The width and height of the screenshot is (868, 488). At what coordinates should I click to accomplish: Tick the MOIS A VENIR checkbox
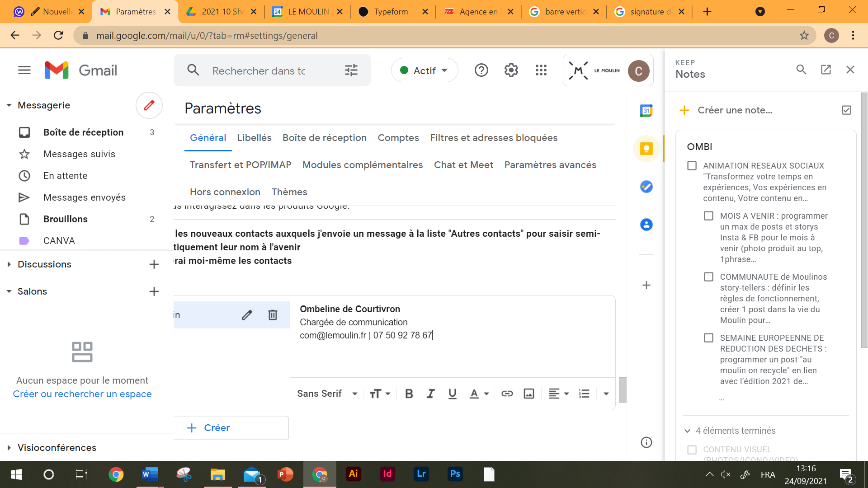[x=708, y=216]
